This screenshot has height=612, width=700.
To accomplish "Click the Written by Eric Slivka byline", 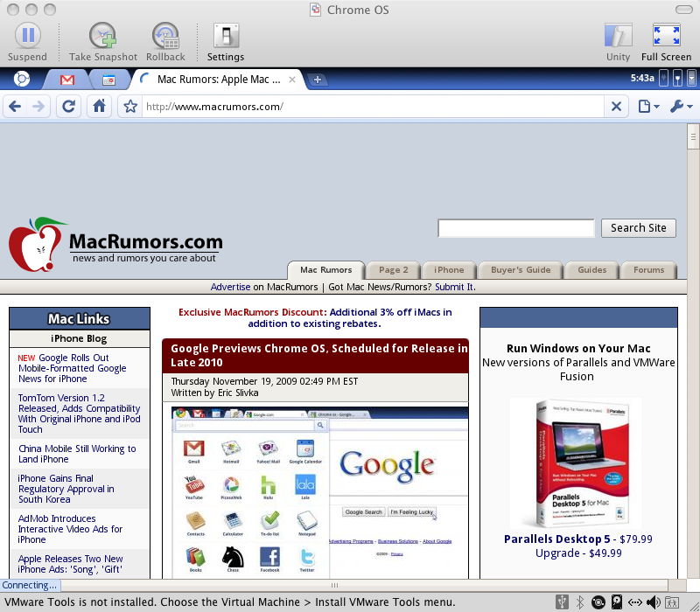I will (214, 393).
